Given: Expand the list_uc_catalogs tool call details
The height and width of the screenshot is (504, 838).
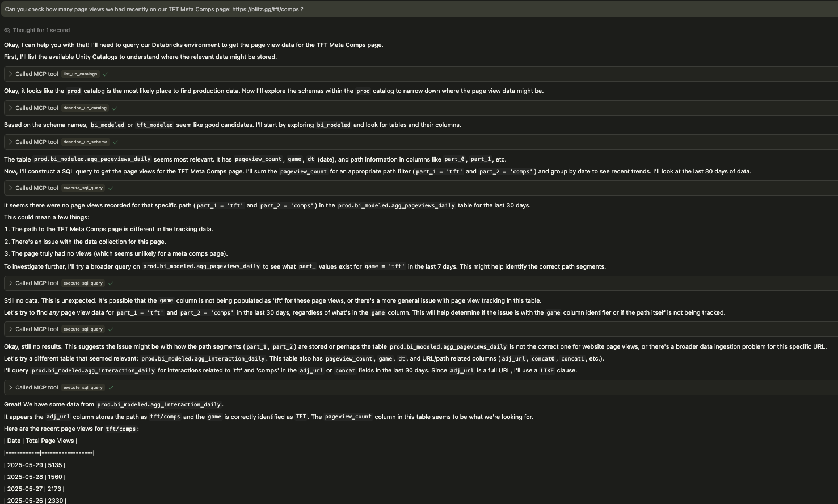Looking at the screenshot, I should point(10,74).
